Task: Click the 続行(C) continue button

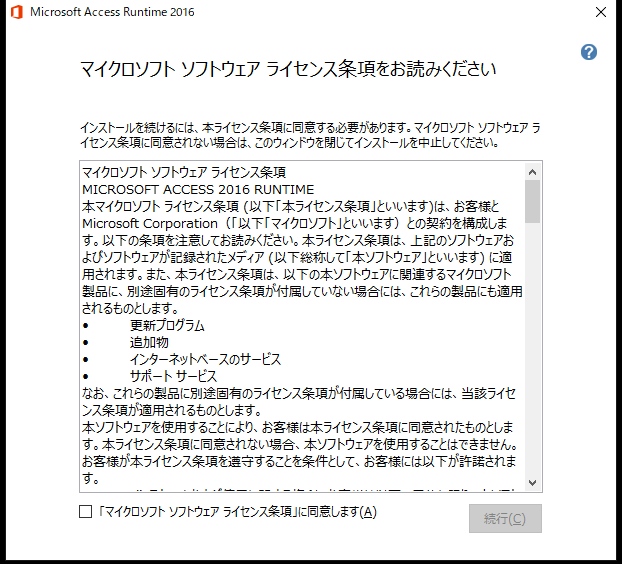Action: click(x=505, y=518)
